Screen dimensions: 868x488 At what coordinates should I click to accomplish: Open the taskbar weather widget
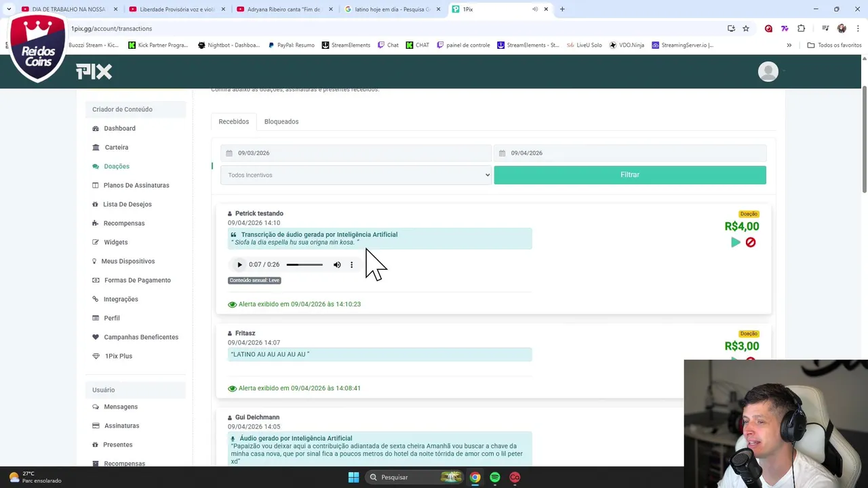[x=35, y=477]
